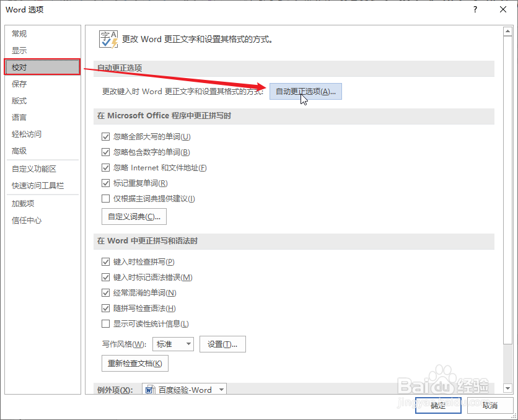The image size is (518, 420).
Task: Click the help question mark icon
Action: 475,9
